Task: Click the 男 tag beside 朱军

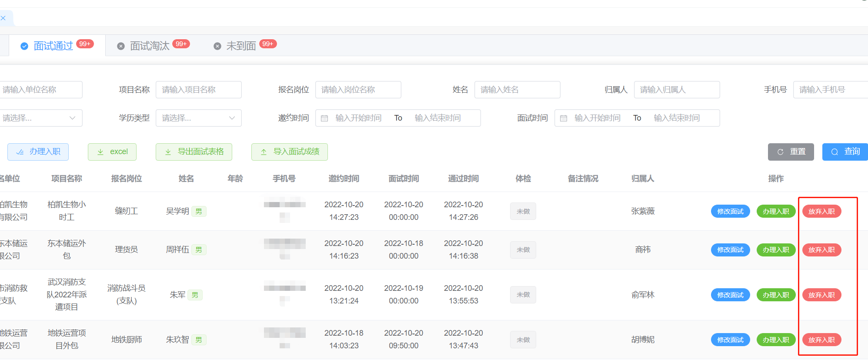Action: click(195, 295)
